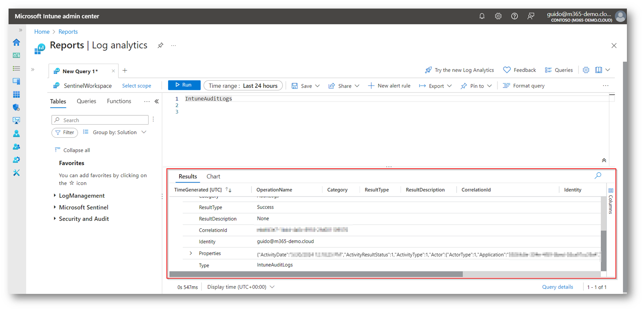Open the Share dropdown
Screen dimensions: 644x311
point(344,86)
